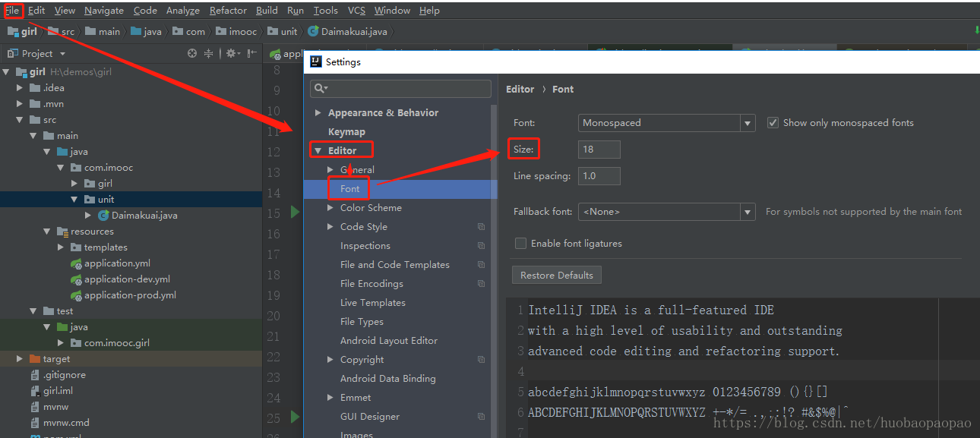This screenshot has width=980, height=438.
Task: Select Keymap in Settings list
Action: coord(346,132)
